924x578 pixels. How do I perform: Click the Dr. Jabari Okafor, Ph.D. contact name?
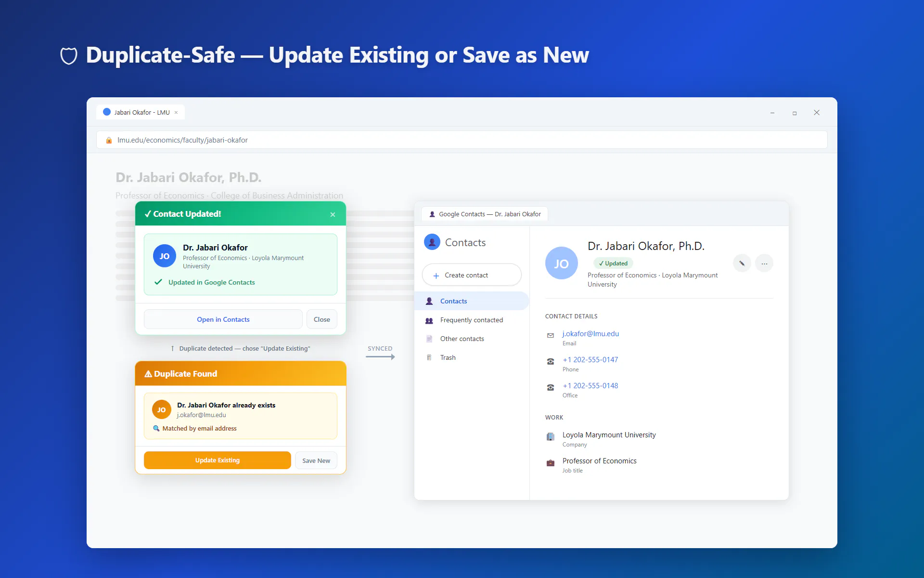coord(646,246)
